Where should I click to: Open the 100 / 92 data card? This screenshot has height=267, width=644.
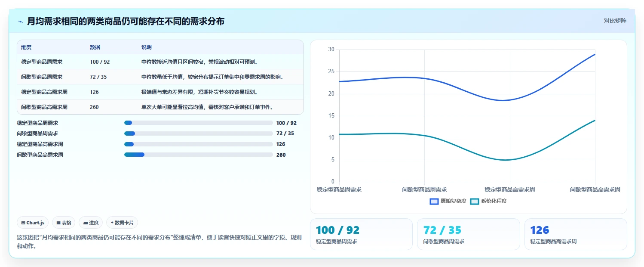click(x=361, y=234)
